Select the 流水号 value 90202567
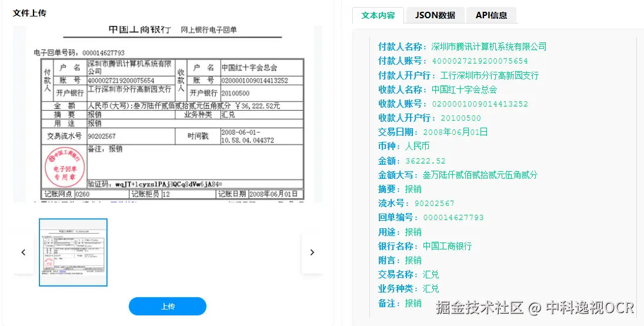Viewport: 644px width, 326px height. pyautogui.click(x=435, y=204)
